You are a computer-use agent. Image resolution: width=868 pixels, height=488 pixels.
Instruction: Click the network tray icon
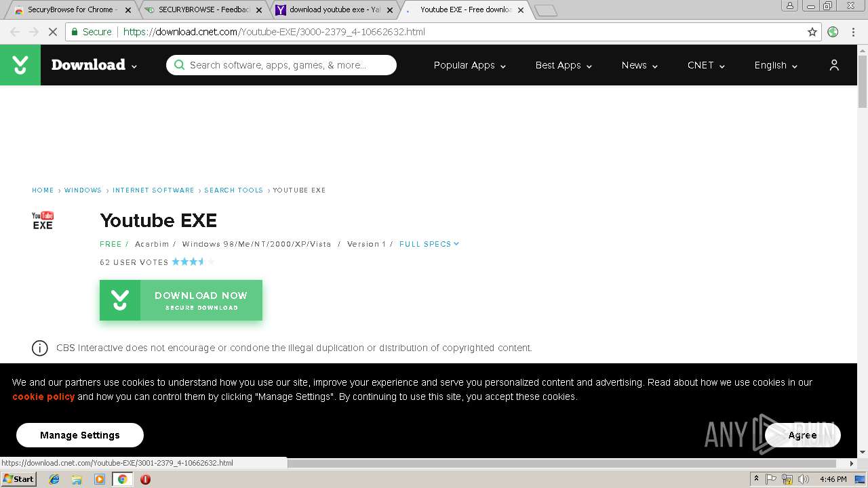coord(787,479)
